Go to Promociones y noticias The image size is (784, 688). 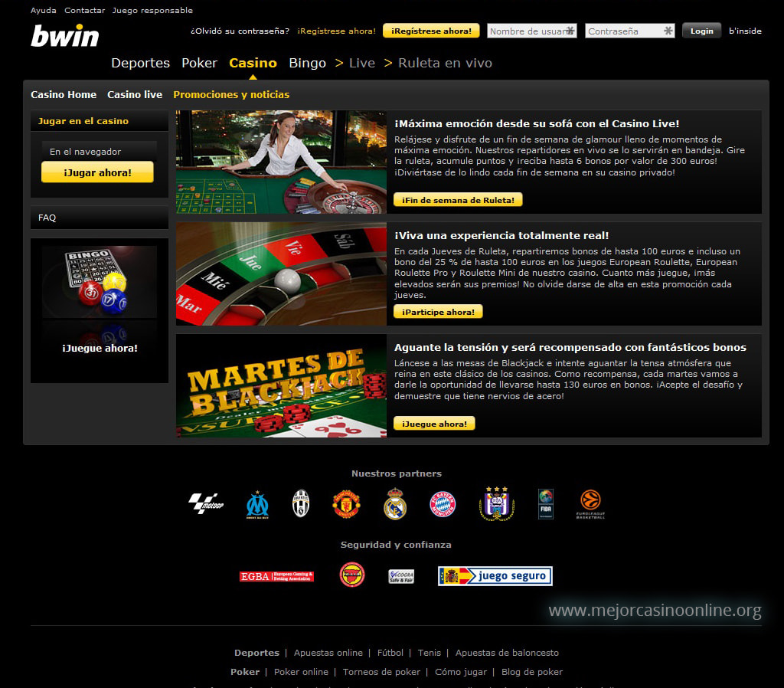pos(230,95)
